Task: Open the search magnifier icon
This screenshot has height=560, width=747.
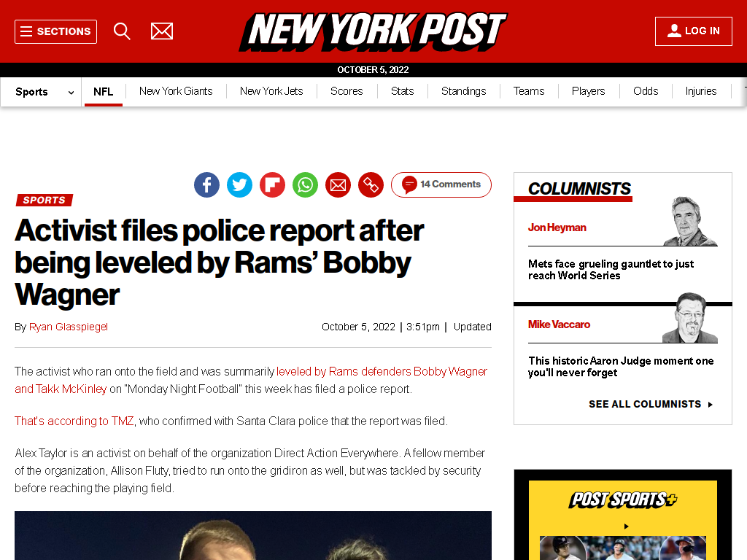Action: click(x=122, y=31)
